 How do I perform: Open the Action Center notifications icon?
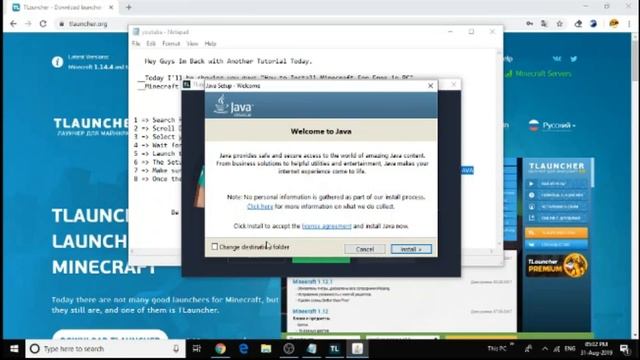coord(624,349)
